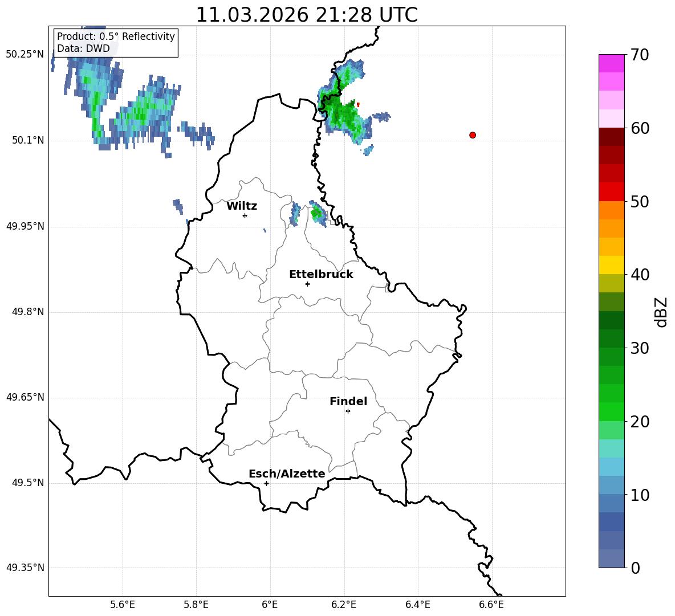
Task: Click the green radar echo near Wiltz district
Action: click(318, 213)
